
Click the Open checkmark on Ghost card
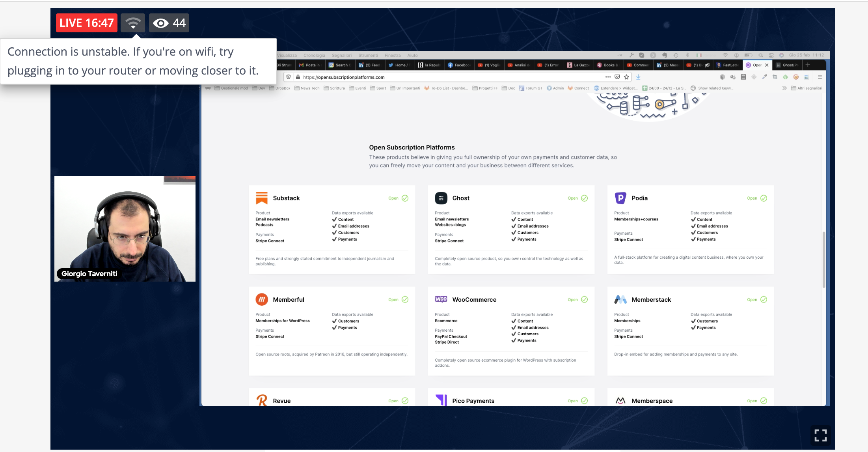tap(584, 198)
